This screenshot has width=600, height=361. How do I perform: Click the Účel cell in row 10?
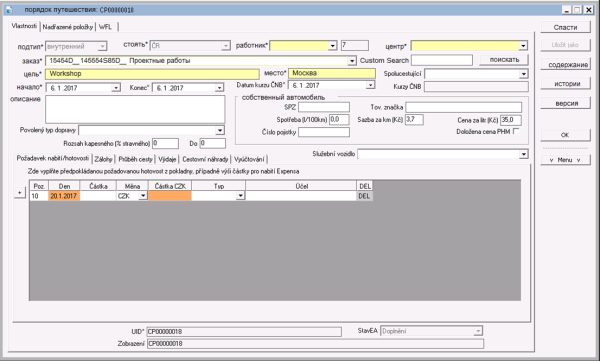301,196
